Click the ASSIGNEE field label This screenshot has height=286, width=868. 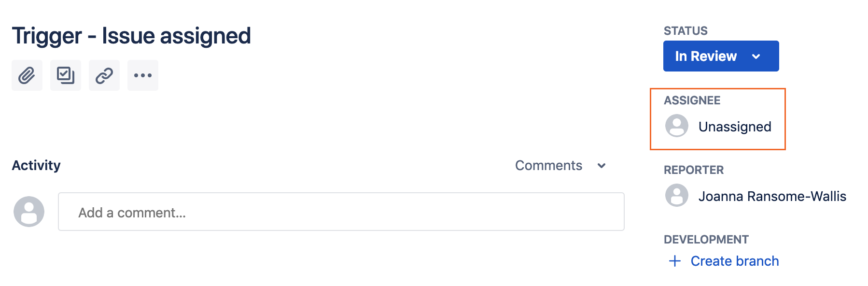click(692, 100)
